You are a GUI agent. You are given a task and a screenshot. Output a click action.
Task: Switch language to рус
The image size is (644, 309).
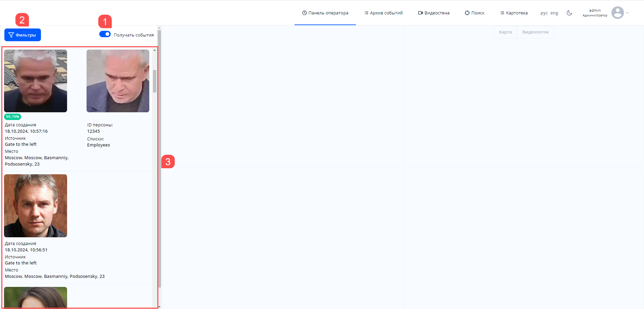click(544, 13)
